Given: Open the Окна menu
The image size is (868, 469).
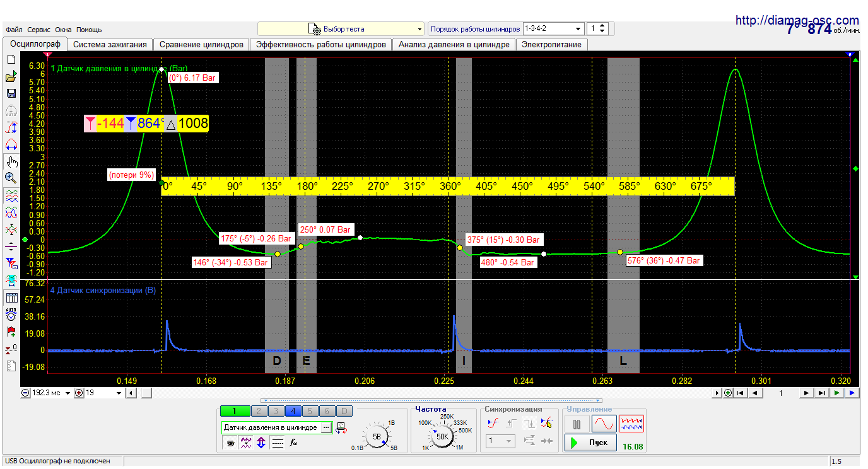Looking at the screenshot, I should [x=63, y=30].
